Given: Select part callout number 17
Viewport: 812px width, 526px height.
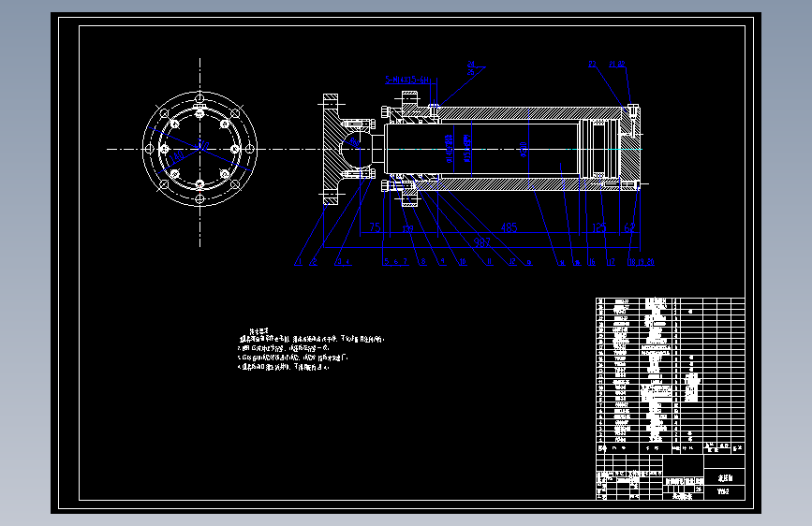Looking at the screenshot, I should 611,262.
